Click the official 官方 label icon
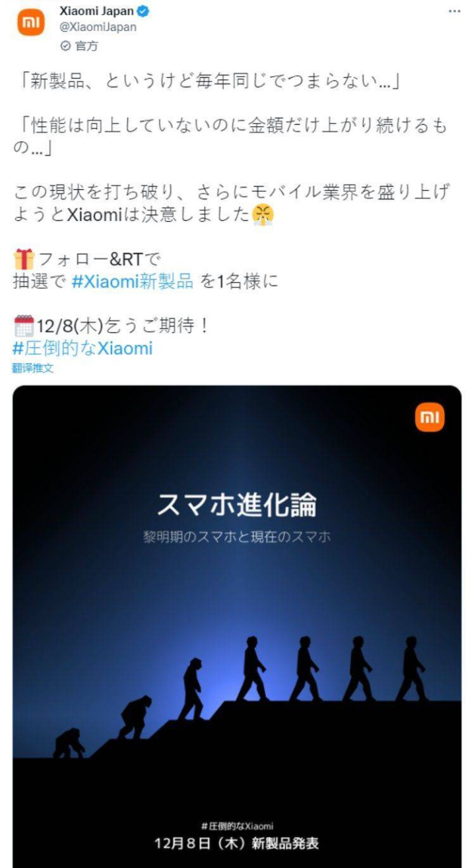475x868 pixels. [x=65, y=46]
